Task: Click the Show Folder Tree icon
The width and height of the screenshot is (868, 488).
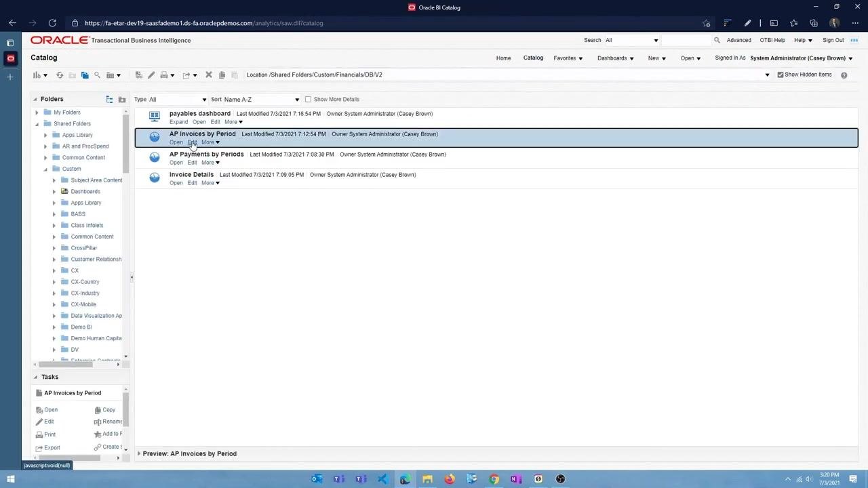Action: click(x=109, y=100)
